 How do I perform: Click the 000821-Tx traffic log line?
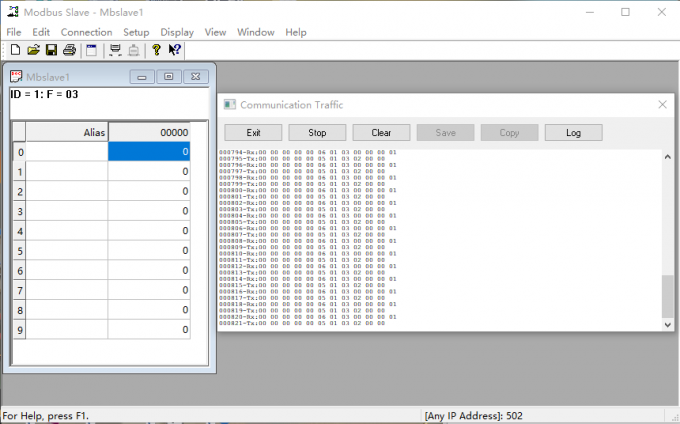pos(302,323)
